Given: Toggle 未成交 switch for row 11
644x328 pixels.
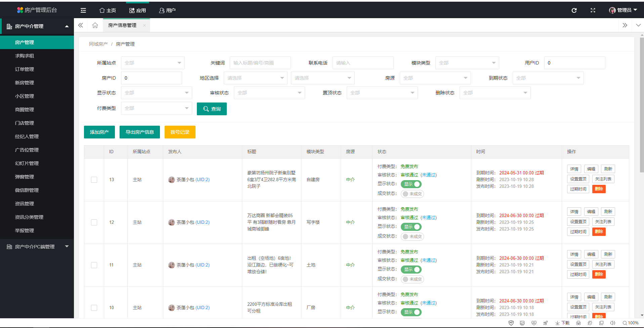Looking at the screenshot, I should (412, 279).
